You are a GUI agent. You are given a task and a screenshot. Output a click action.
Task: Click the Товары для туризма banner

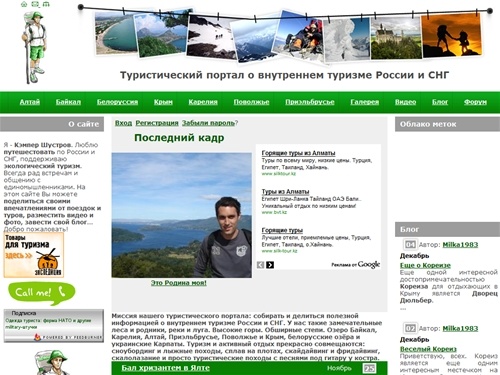pos(34,255)
